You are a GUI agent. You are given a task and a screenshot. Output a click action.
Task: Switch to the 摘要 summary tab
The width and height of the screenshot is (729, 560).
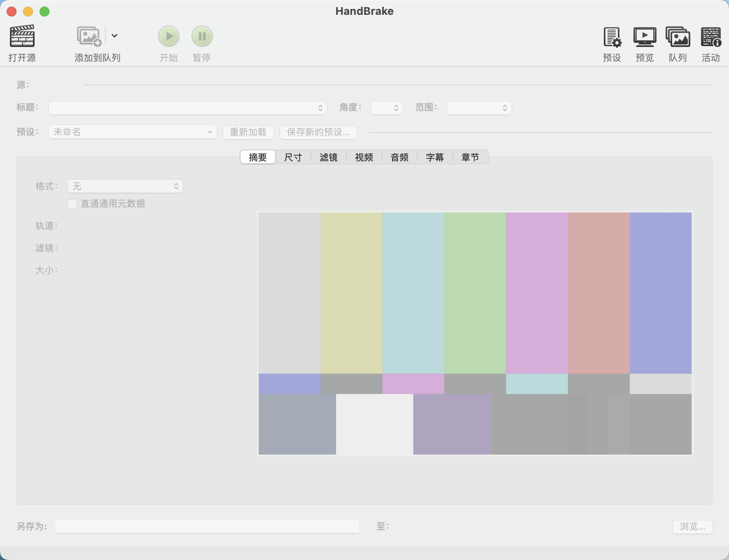[x=258, y=157]
